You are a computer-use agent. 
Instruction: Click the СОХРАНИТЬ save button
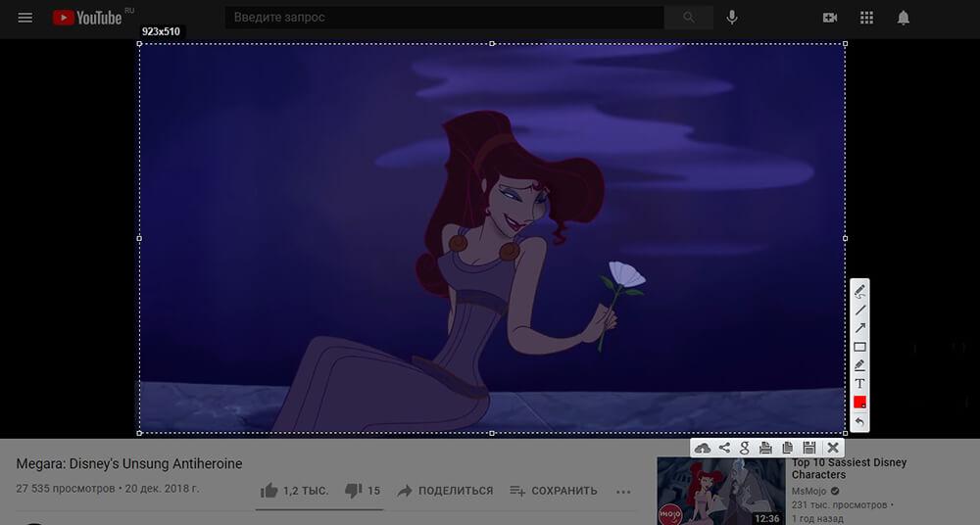[553, 491]
